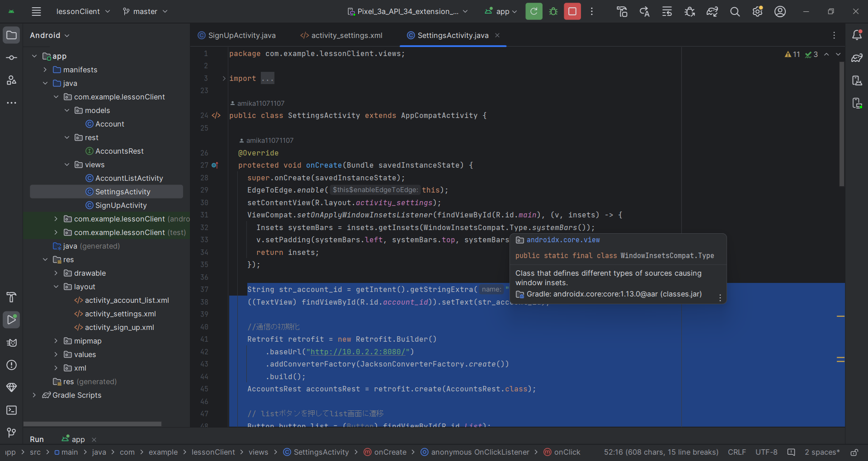868x461 pixels.
Task: Open Device Manager on right sidebar
Action: 857,80
